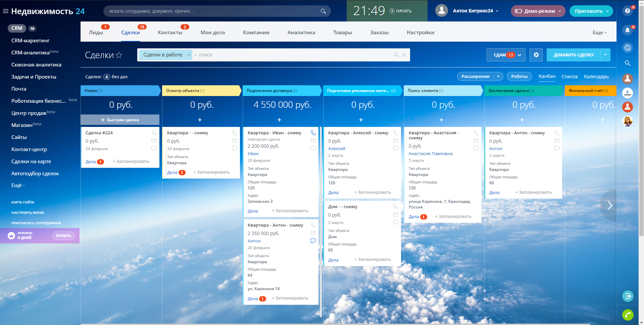Add a deal in Поиск клиента column plus

point(441,120)
